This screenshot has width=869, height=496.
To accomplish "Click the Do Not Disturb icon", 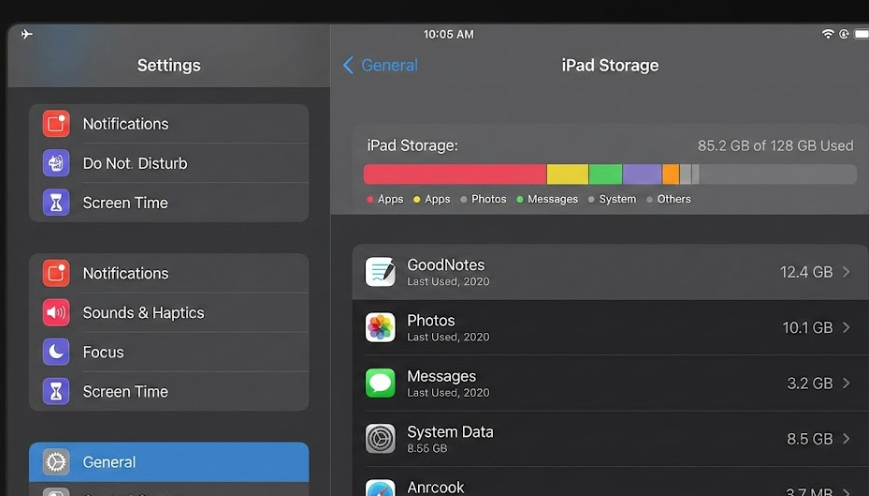I will pos(56,163).
